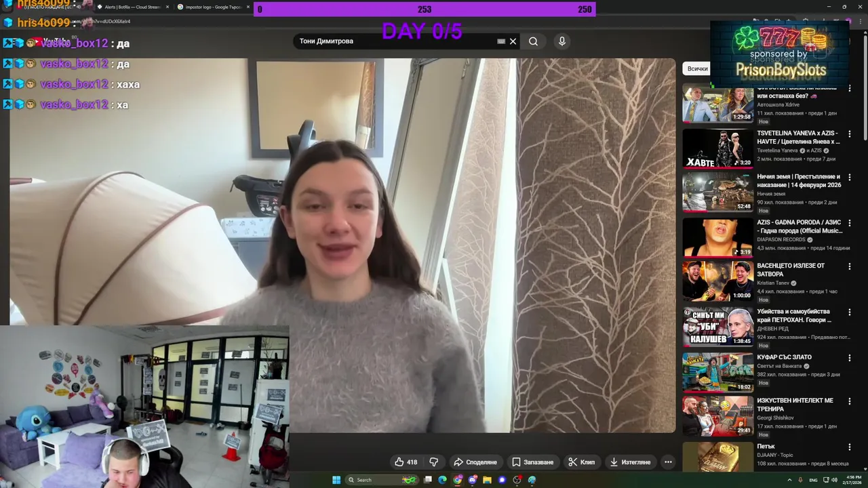Open options menu for КУФАР СЪС ЗЛАТО

[849, 358]
